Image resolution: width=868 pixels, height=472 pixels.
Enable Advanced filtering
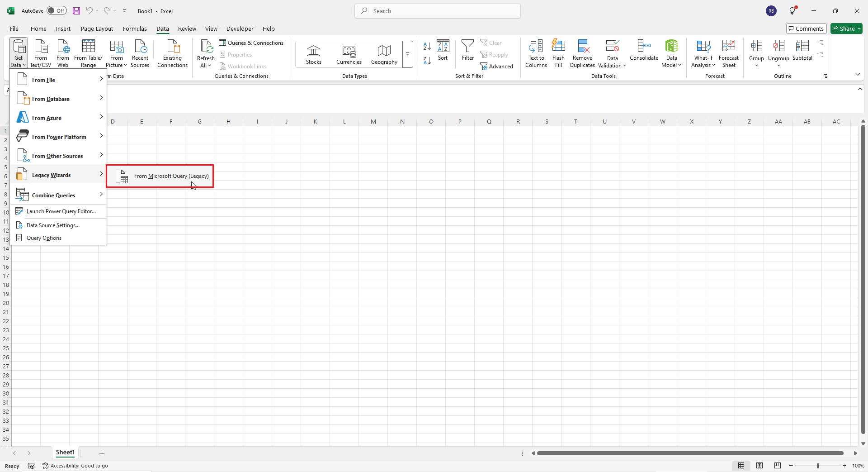[497, 66]
